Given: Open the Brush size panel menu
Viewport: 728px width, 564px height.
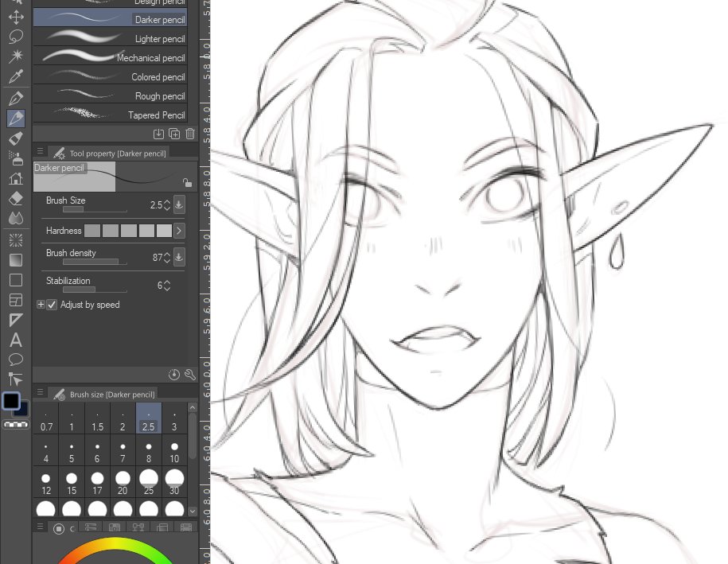Looking at the screenshot, I should click(40, 392).
